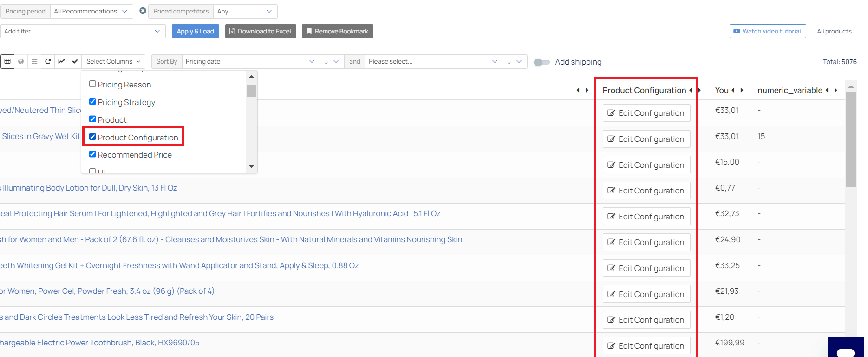Image resolution: width=868 pixels, height=357 pixels.
Task: Move the You column left
Action: (x=733, y=90)
